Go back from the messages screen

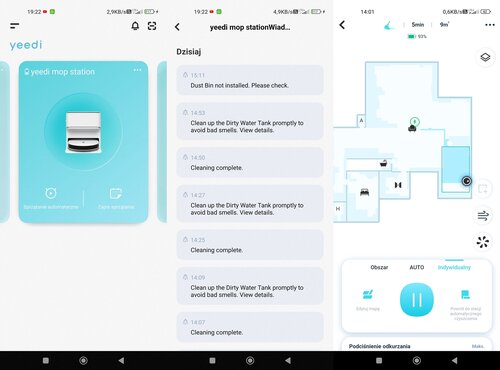tap(177, 27)
